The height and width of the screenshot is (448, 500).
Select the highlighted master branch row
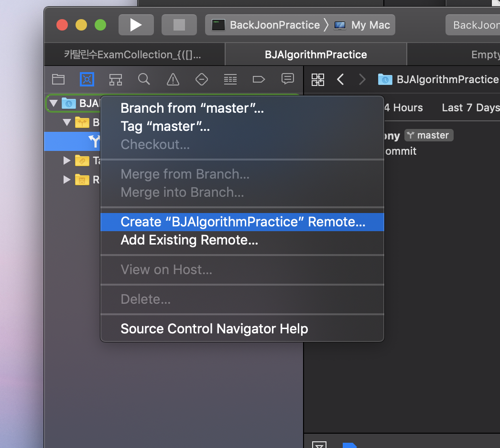[x=72, y=141]
